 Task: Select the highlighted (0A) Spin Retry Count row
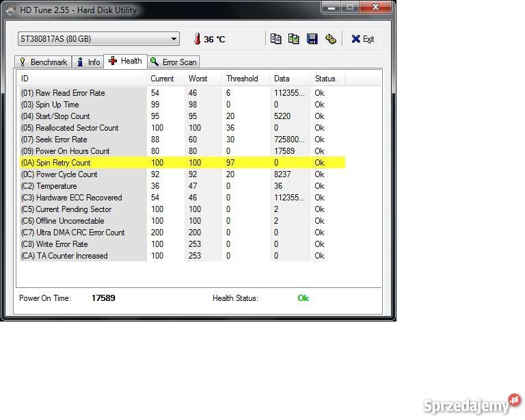click(x=183, y=162)
